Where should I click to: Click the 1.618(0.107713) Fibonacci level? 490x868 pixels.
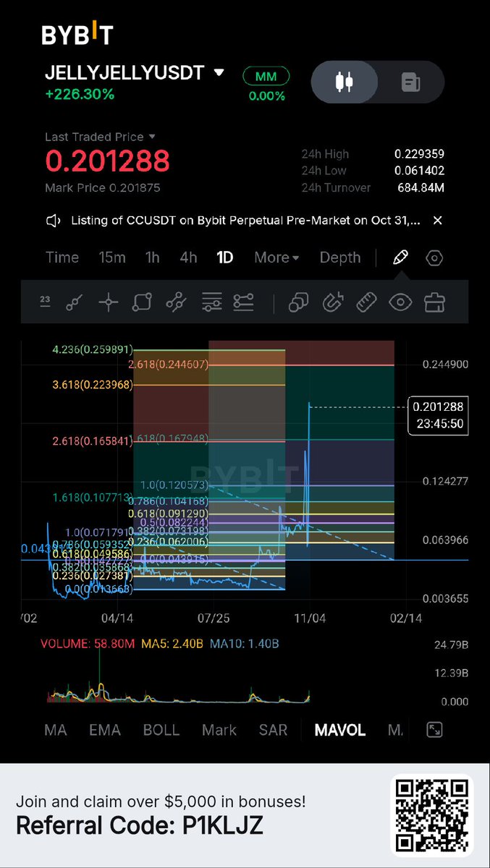click(93, 498)
